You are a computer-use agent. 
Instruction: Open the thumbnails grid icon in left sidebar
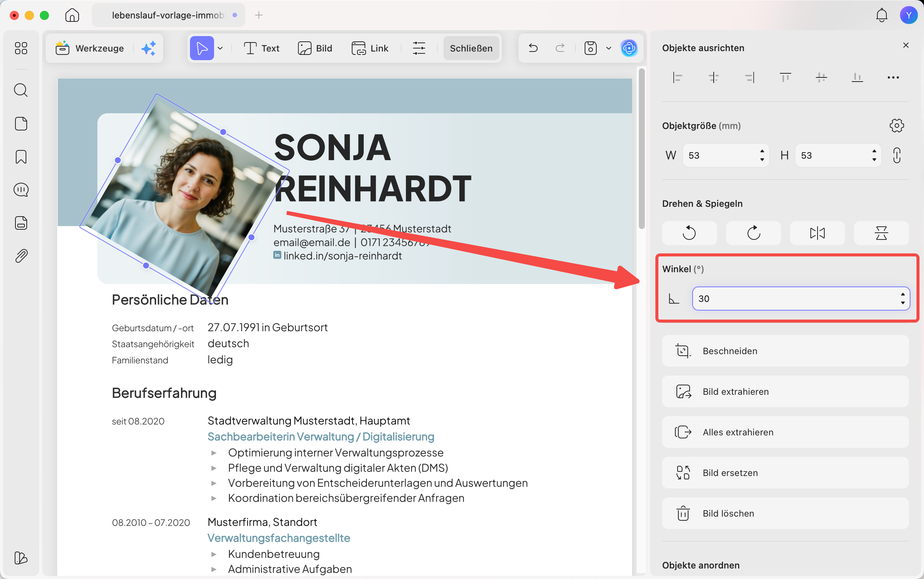pyautogui.click(x=21, y=48)
